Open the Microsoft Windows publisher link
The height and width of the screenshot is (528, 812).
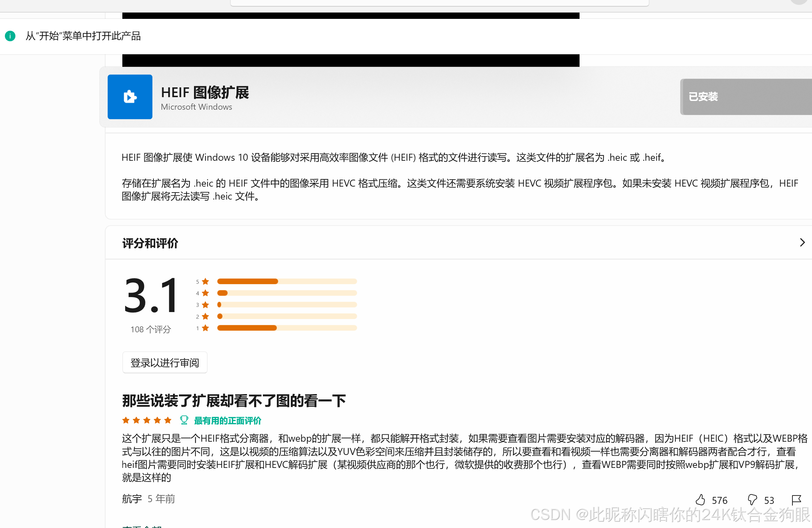pos(196,107)
